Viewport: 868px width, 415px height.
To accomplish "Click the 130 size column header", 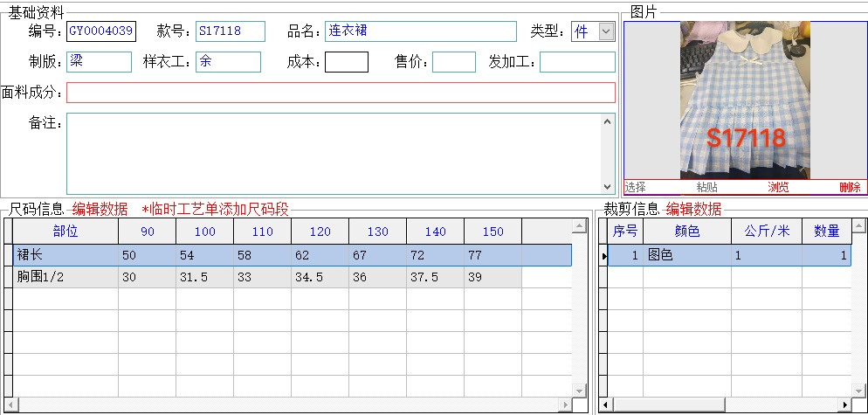I will pos(377,231).
